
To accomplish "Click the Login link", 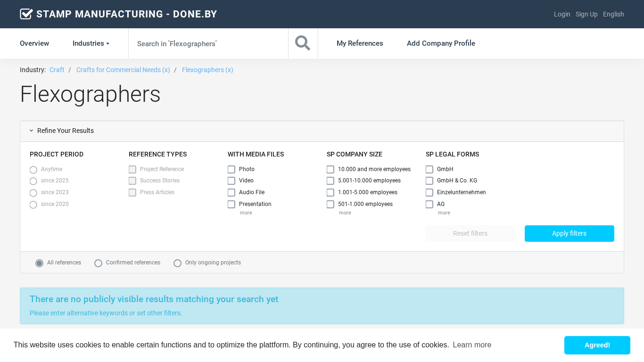I will pos(562,14).
